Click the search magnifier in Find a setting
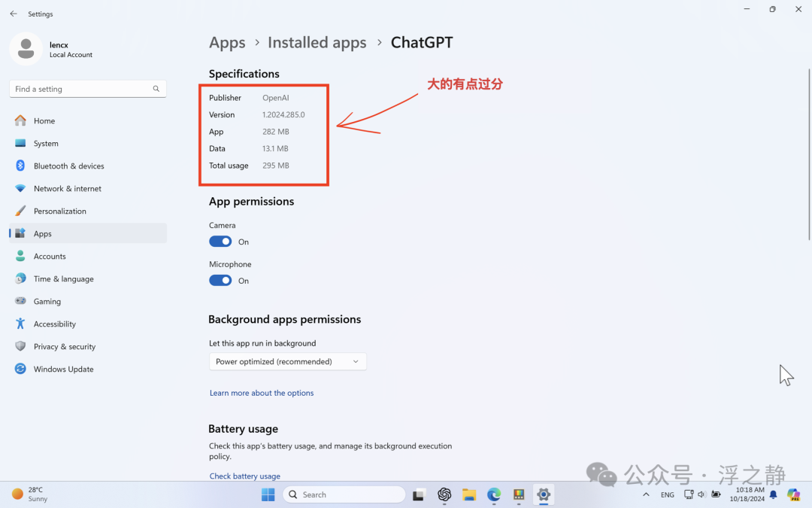Image resolution: width=812 pixels, height=508 pixels. (156, 89)
